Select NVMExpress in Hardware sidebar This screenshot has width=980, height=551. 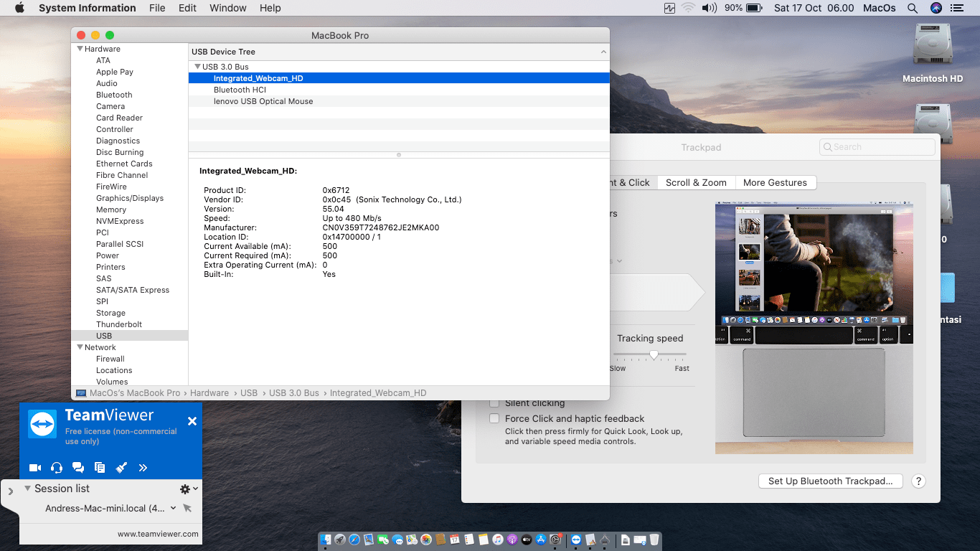(x=120, y=221)
